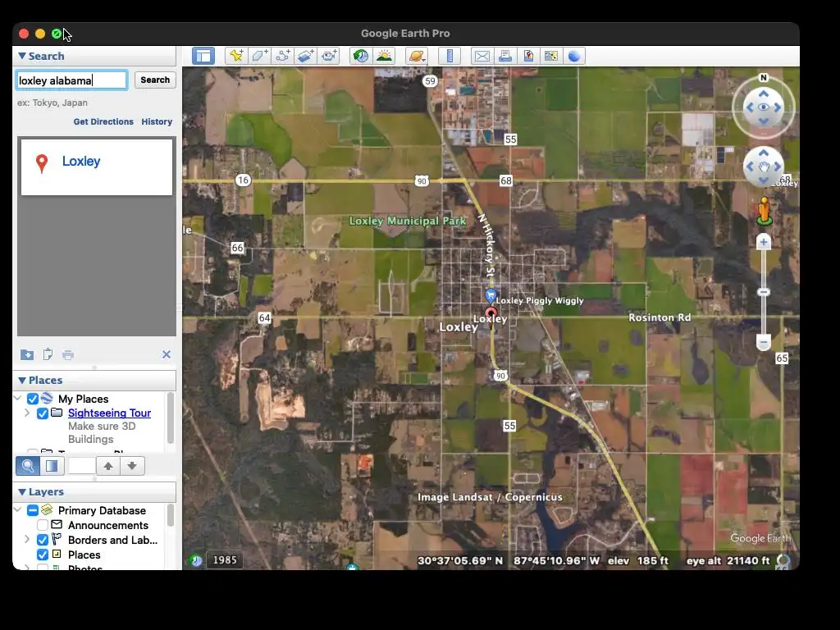Click the hand pan joystick center
Viewport: 840px width, 630px height.
(764, 167)
